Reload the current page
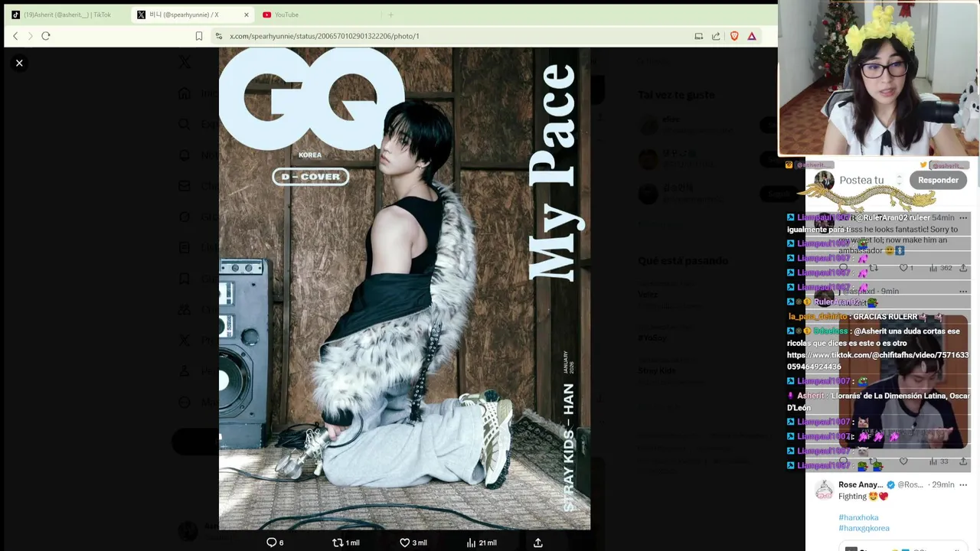 (x=46, y=36)
